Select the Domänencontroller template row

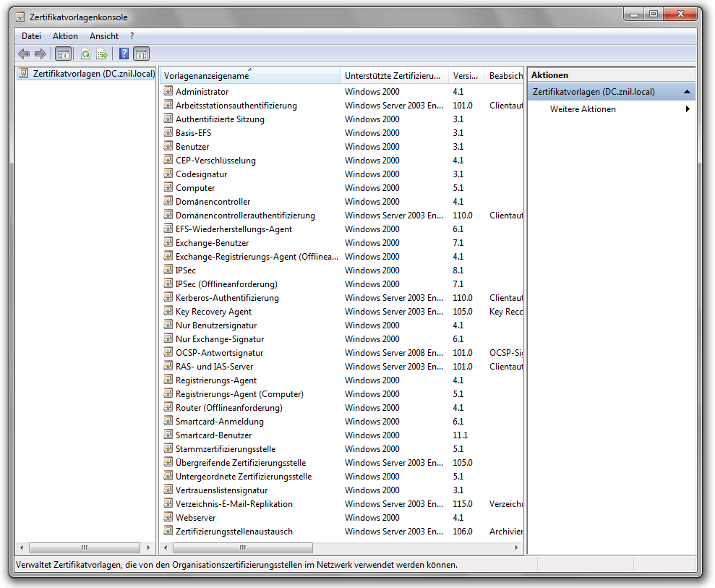213,202
